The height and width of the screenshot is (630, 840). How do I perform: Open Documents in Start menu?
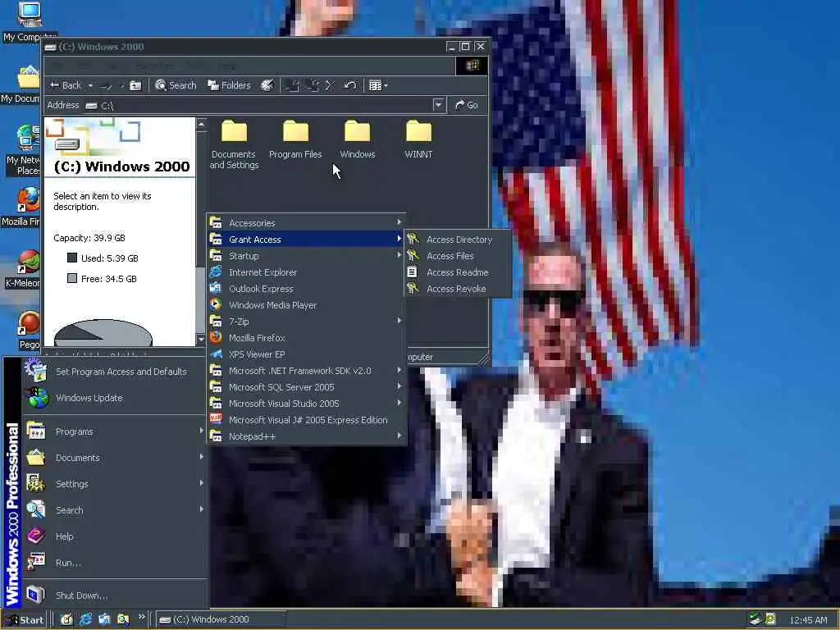(x=113, y=458)
